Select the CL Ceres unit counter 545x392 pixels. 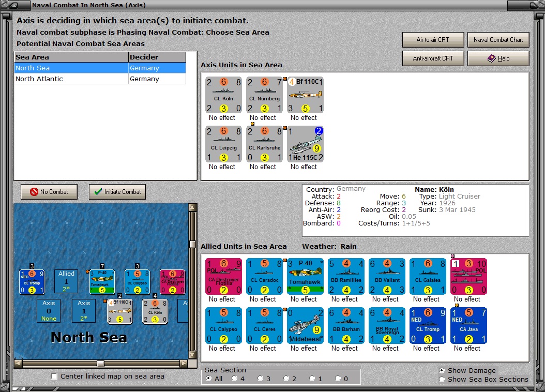(264, 326)
